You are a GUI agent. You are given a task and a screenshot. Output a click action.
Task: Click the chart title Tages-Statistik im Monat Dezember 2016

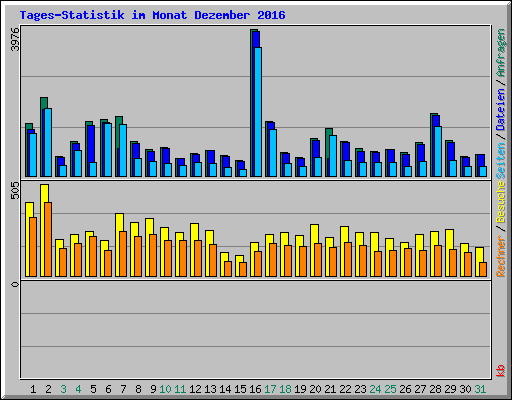pos(152,15)
